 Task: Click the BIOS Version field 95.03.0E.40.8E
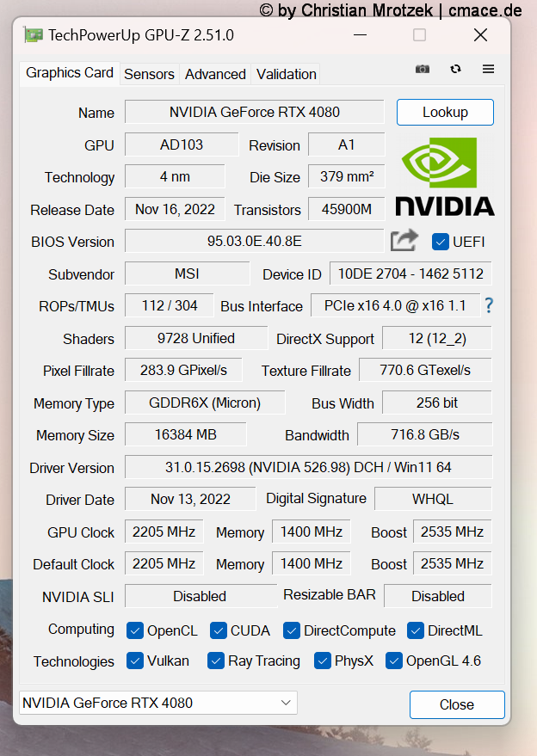[254, 241]
